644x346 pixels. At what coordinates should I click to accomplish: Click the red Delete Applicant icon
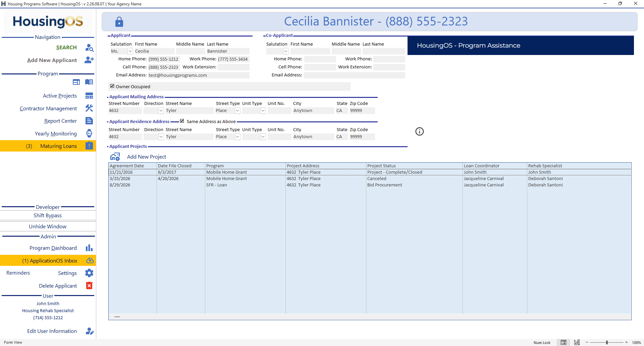89,286
